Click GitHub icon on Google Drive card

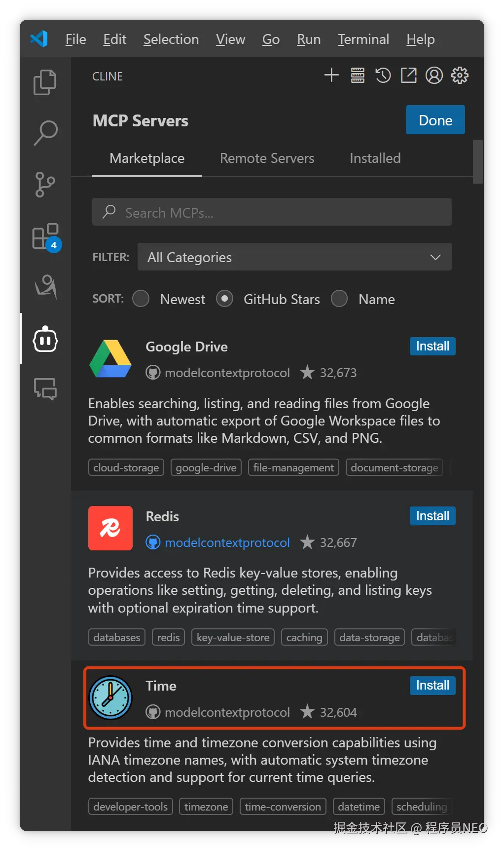[153, 373]
